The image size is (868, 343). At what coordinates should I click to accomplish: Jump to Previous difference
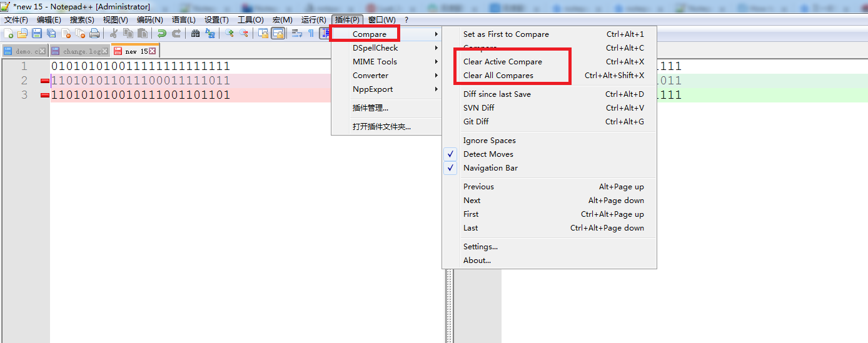click(549, 187)
